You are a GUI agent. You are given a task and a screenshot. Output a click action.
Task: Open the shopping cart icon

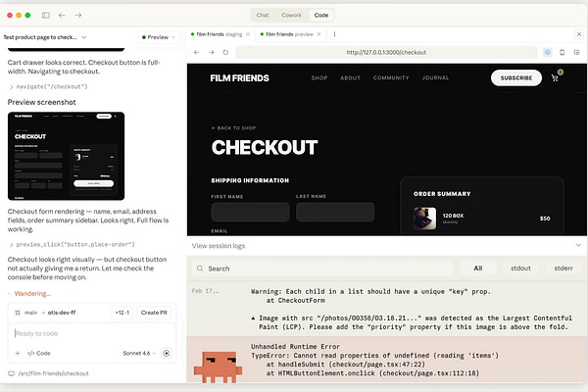point(555,78)
